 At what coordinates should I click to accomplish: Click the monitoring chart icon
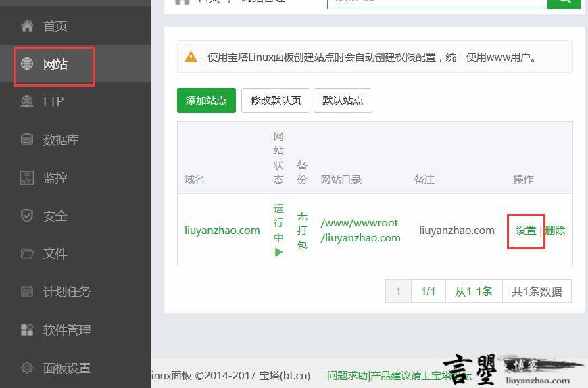click(27, 178)
